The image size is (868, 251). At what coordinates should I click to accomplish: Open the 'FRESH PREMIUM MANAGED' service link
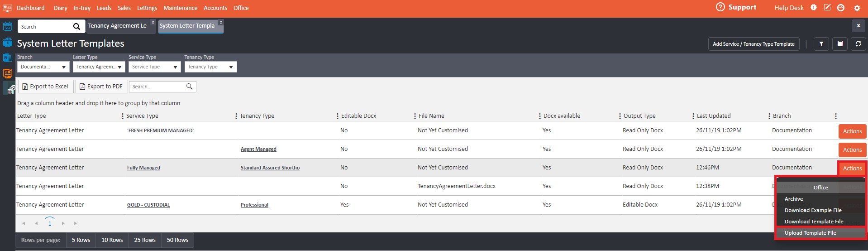point(160,130)
